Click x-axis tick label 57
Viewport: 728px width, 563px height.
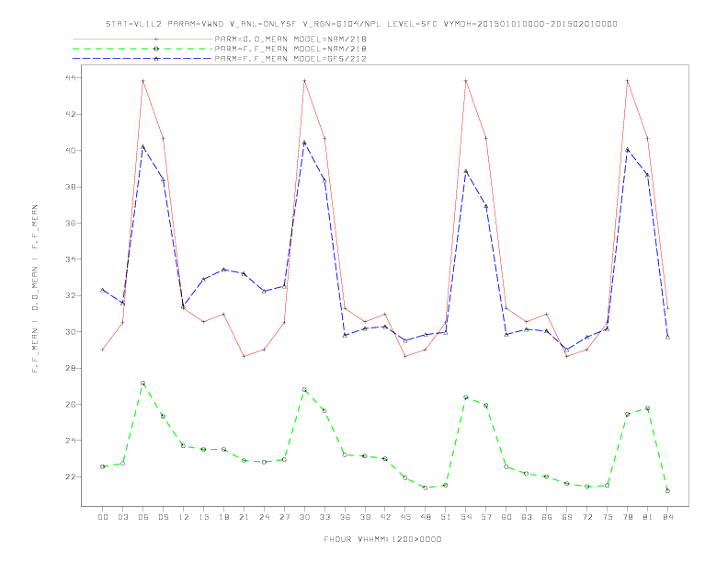(486, 517)
